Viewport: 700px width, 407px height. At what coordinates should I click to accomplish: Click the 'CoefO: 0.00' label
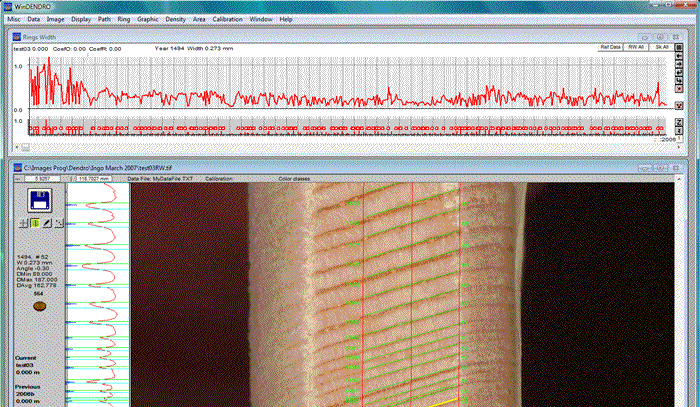pyautogui.click(x=69, y=49)
